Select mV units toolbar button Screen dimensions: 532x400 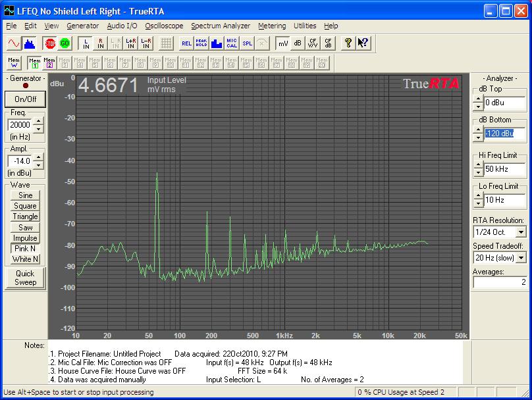pyautogui.click(x=283, y=43)
